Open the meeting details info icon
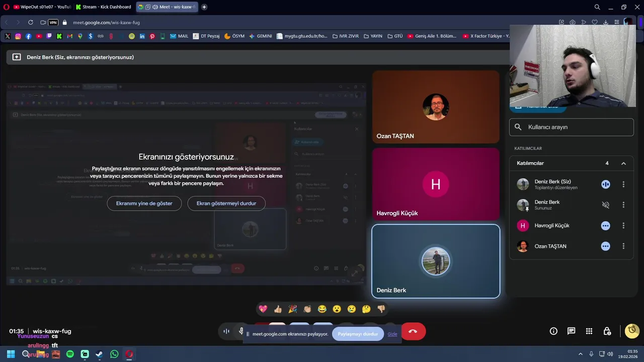The height and width of the screenshot is (362, 644). pyautogui.click(x=553, y=331)
